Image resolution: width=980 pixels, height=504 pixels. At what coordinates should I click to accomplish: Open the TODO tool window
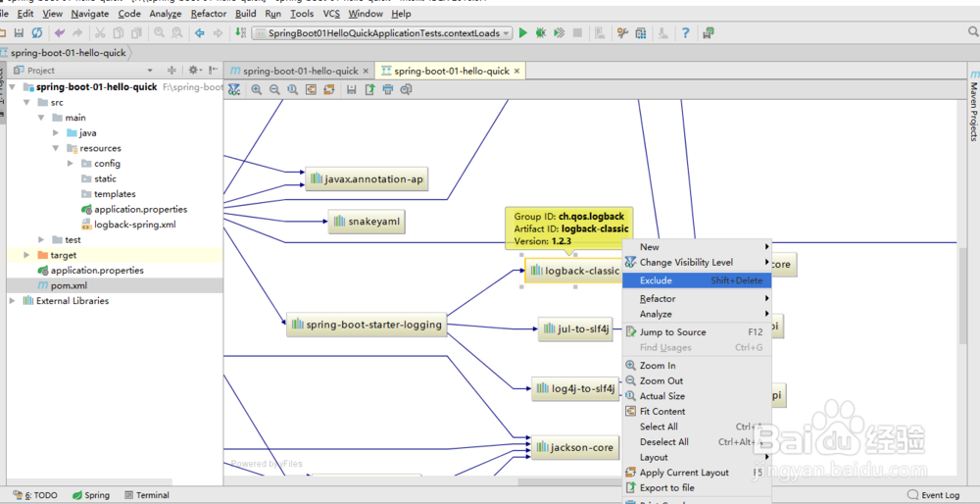point(35,495)
